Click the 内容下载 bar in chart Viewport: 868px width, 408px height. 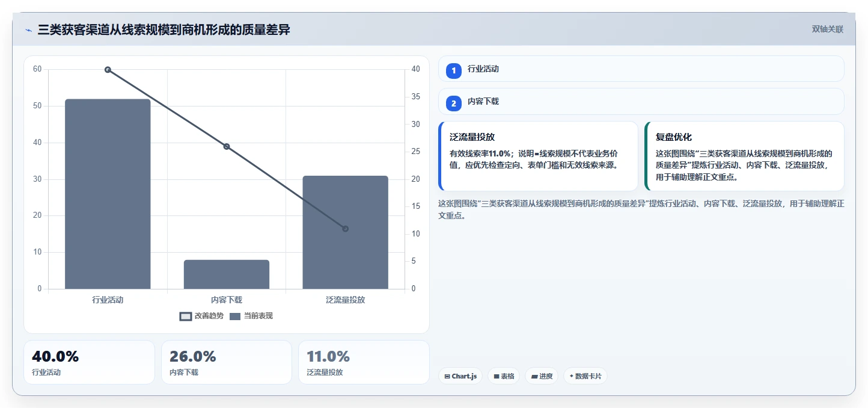click(x=227, y=274)
